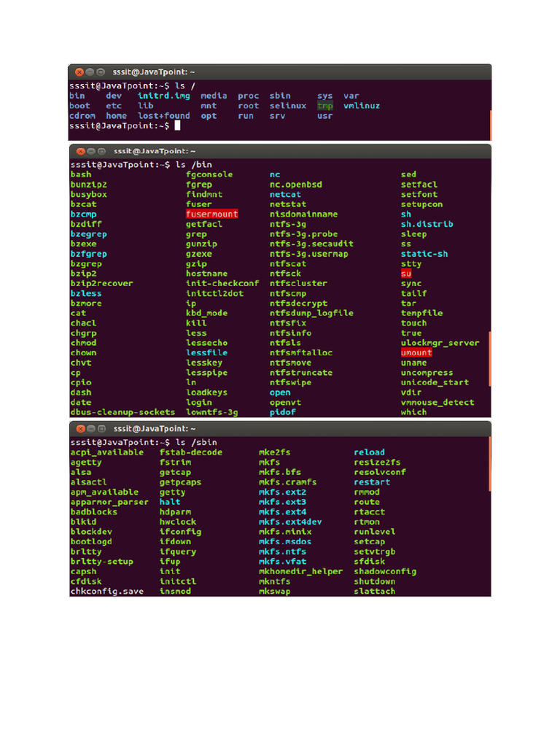Click the 'fstab-decode' entry
The height and width of the screenshot is (747, 560).
[191, 452]
